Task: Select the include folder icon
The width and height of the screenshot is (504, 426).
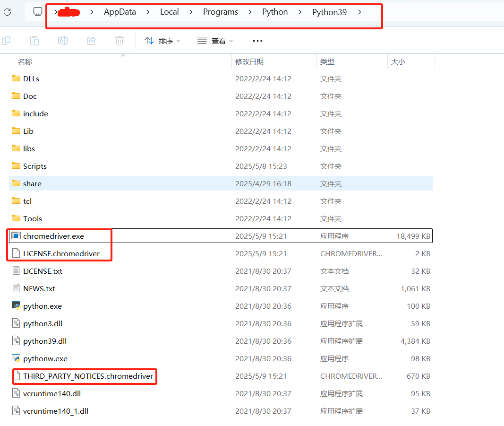Action: (16, 113)
